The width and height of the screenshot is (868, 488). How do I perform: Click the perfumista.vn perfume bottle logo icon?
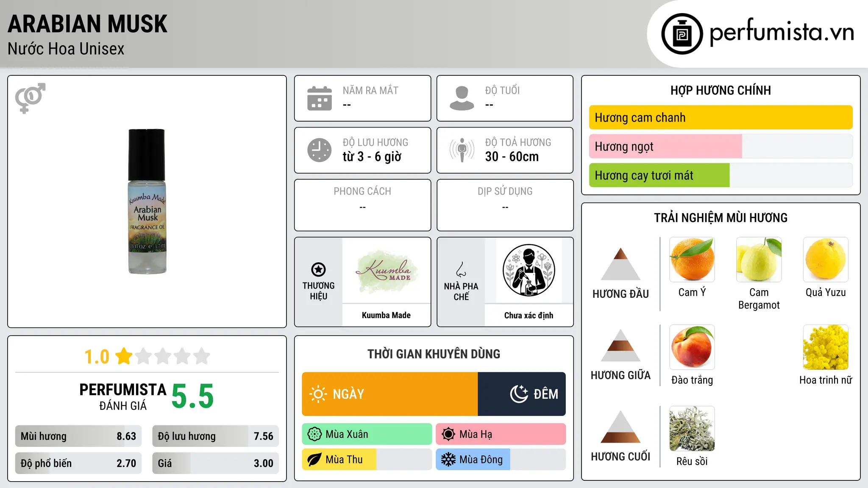(x=682, y=34)
